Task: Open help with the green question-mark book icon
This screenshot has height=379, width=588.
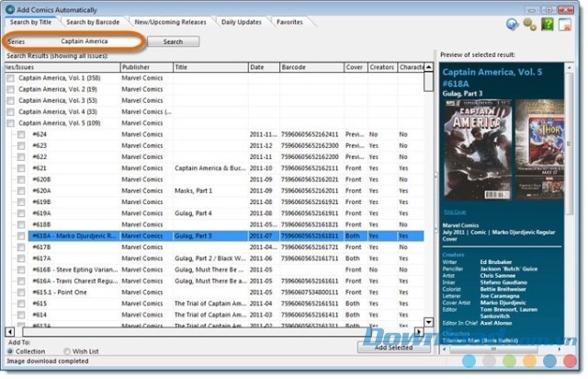Action: click(x=548, y=24)
